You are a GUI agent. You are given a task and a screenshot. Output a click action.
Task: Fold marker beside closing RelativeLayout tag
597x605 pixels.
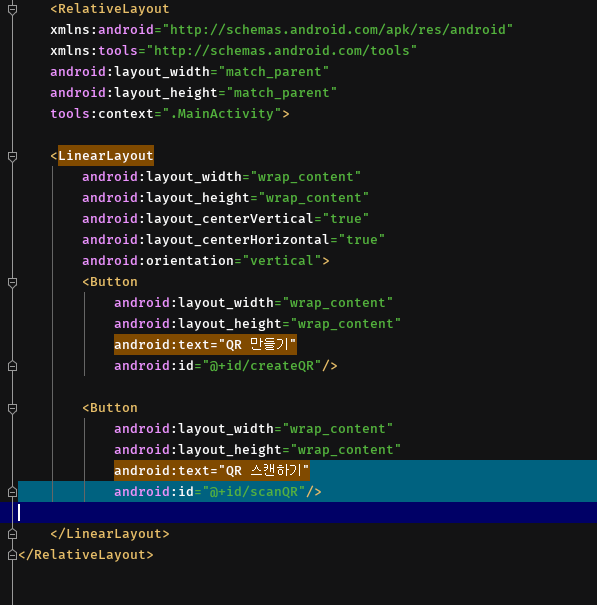[x=12, y=555]
